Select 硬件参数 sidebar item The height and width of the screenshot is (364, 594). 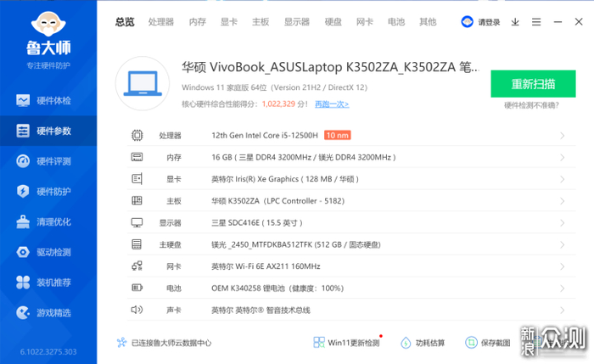click(x=48, y=131)
